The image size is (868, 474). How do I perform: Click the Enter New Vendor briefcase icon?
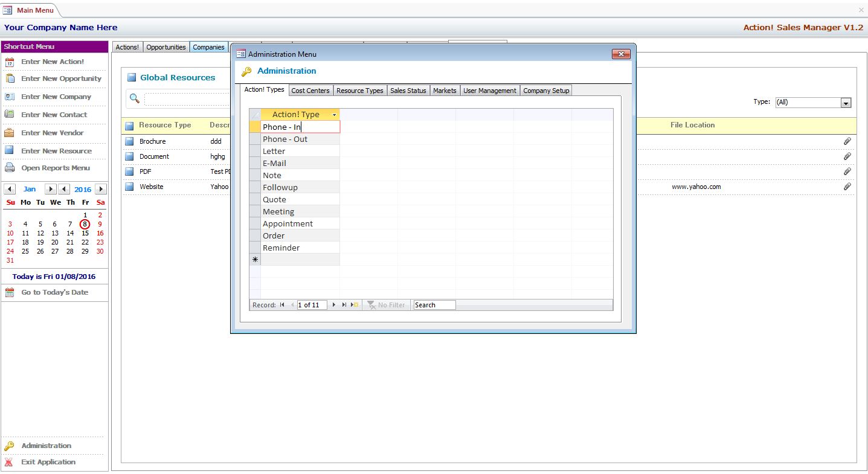point(9,133)
